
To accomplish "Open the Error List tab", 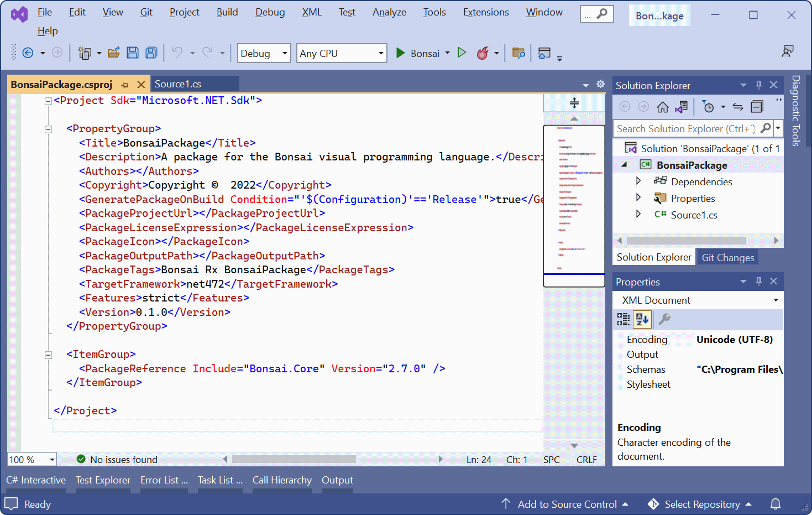I will point(164,480).
